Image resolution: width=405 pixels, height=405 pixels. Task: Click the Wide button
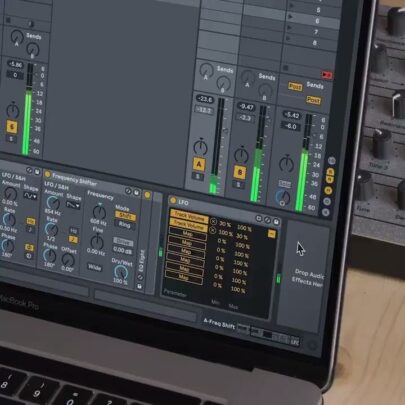[x=94, y=268]
